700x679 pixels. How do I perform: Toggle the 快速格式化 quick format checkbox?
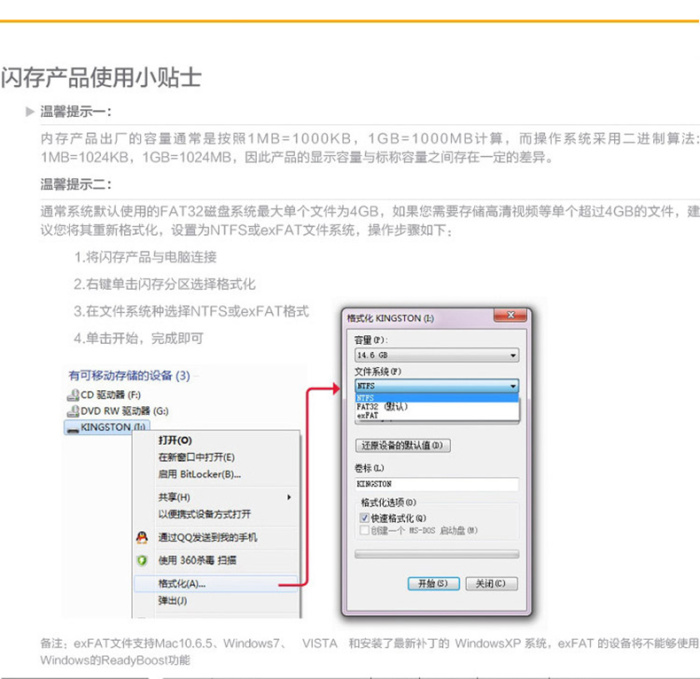pos(364,518)
